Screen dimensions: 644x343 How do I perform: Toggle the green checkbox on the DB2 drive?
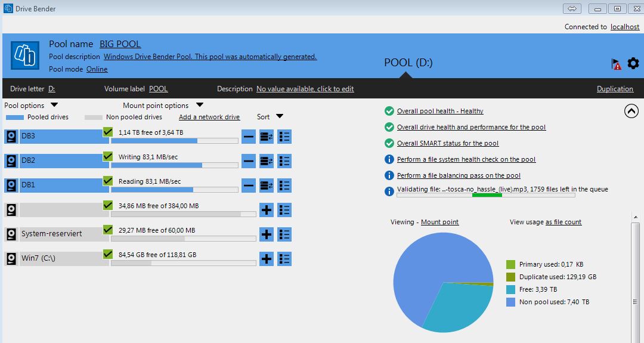point(107,156)
